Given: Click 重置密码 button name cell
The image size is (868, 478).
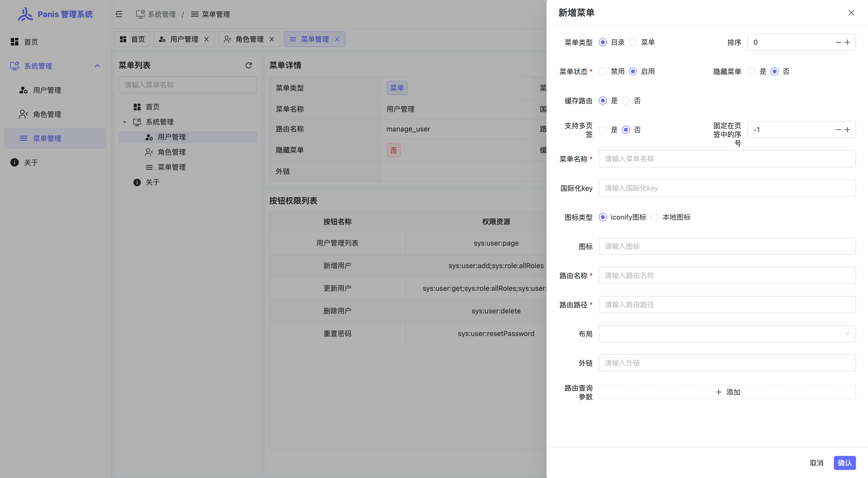Looking at the screenshot, I should [x=337, y=333].
